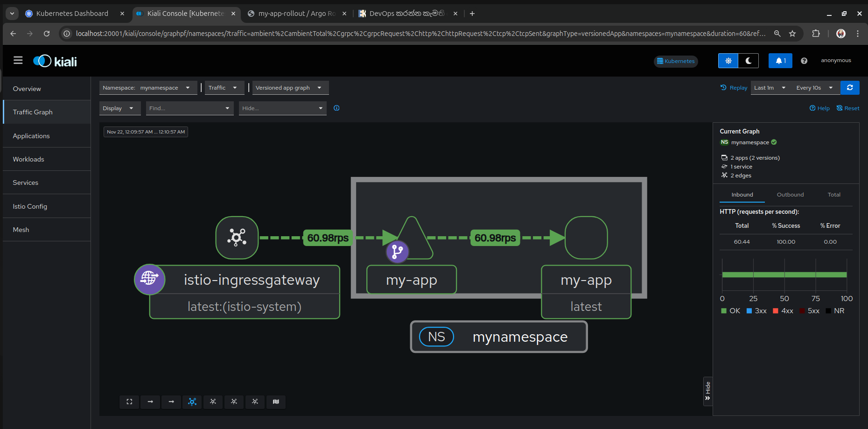Open the browser extensions puzzle icon

[816, 34]
